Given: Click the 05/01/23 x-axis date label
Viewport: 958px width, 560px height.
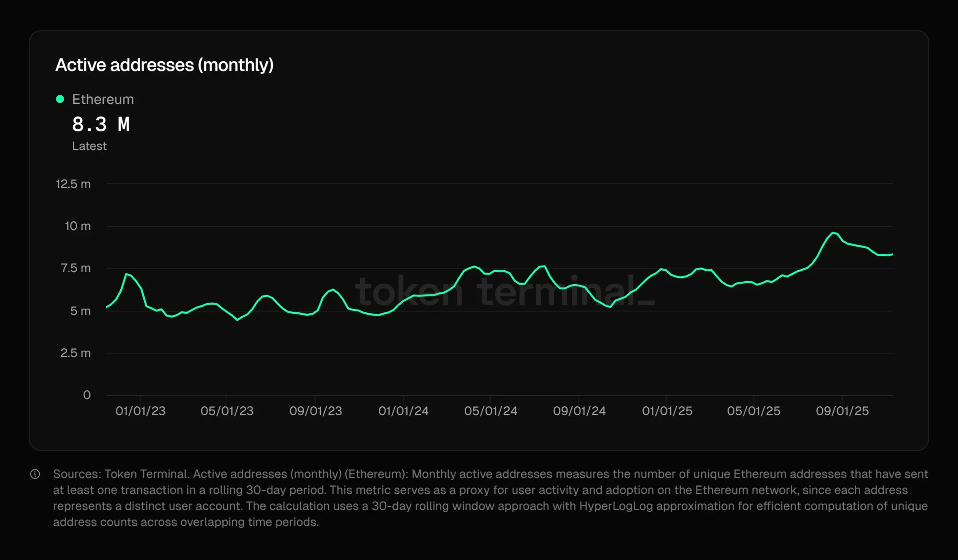Looking at the screenshot, I should [227, 411].
